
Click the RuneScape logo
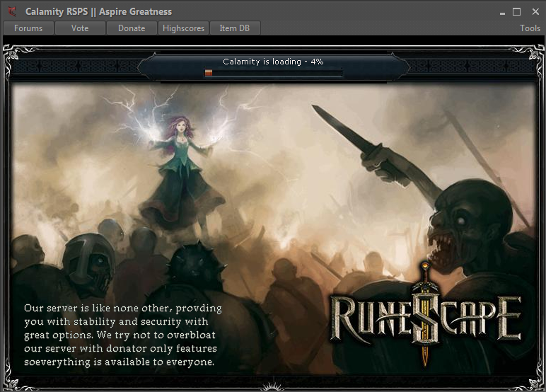(425, 316)
